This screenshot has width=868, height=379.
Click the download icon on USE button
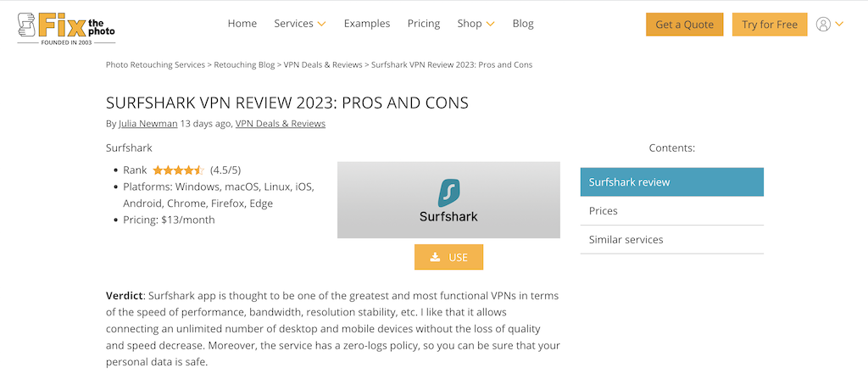pos(436,257)
